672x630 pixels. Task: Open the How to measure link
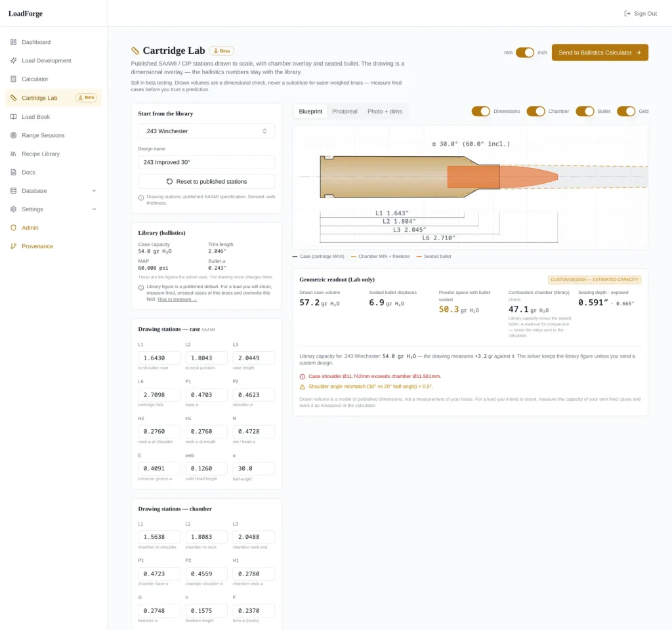pos(177,299)
